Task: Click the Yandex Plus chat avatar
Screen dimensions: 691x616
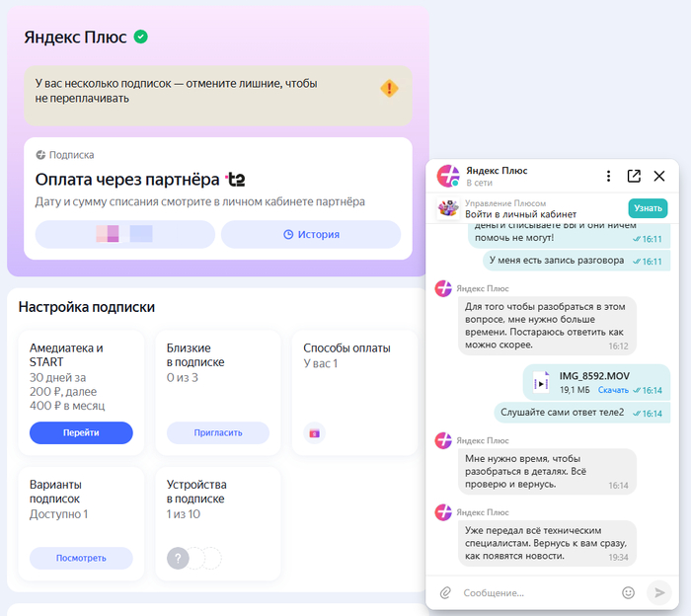Action: coord(448,177)
